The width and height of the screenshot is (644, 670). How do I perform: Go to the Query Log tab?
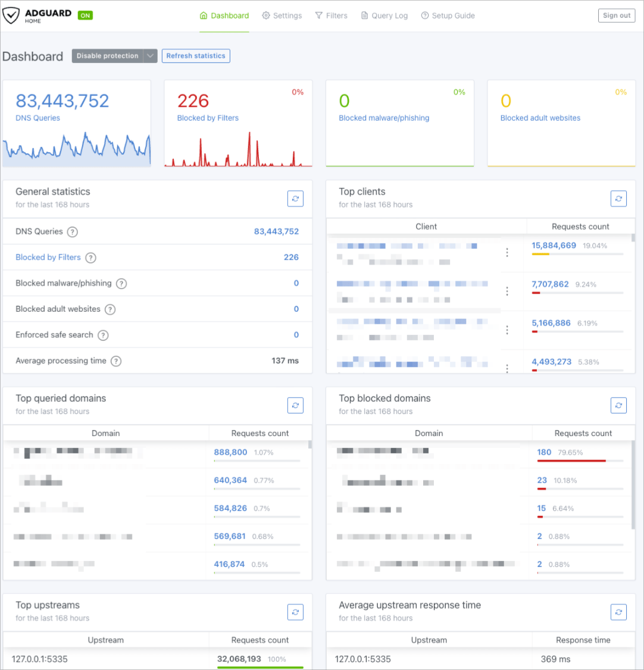384,16
